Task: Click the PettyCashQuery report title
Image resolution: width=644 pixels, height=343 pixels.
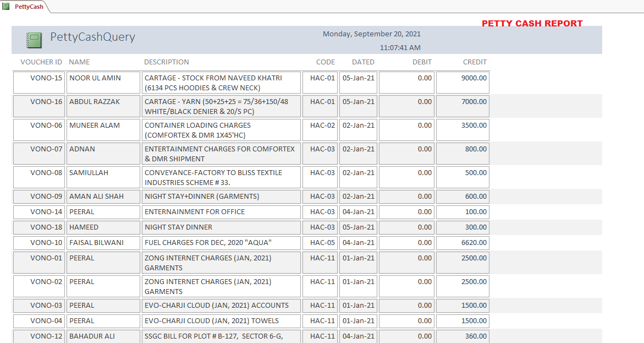Action: tap(93, 37)
